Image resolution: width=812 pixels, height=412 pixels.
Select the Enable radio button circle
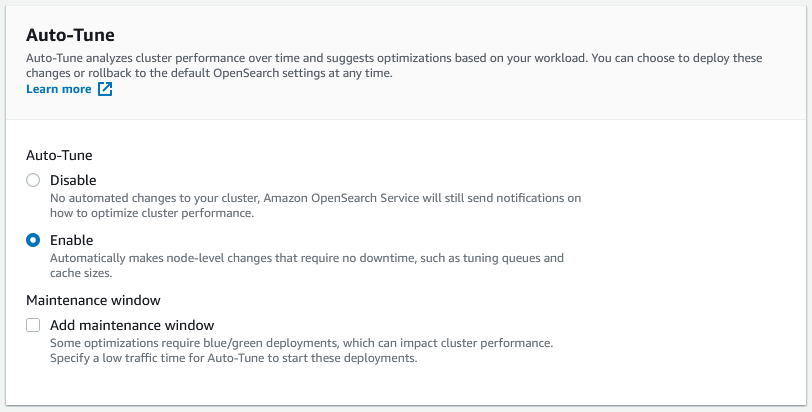coord(33,240)
